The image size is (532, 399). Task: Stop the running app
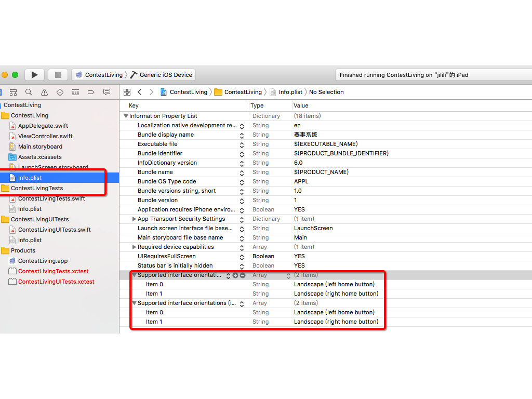[58, 74]
